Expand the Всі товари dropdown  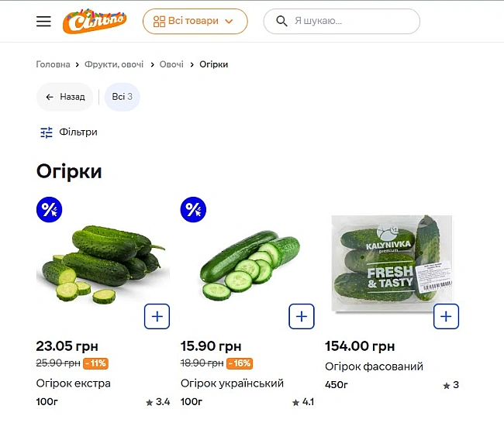tap(195, 22)
